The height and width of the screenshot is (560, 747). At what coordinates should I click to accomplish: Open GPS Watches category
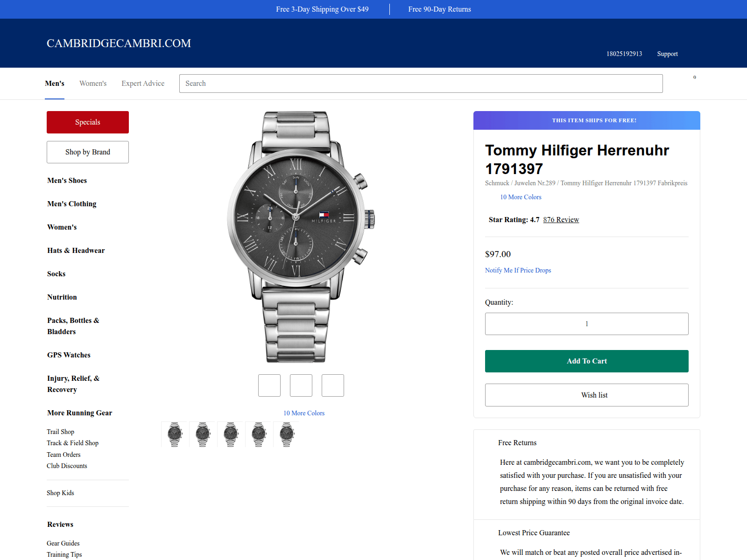click(69, 355)
